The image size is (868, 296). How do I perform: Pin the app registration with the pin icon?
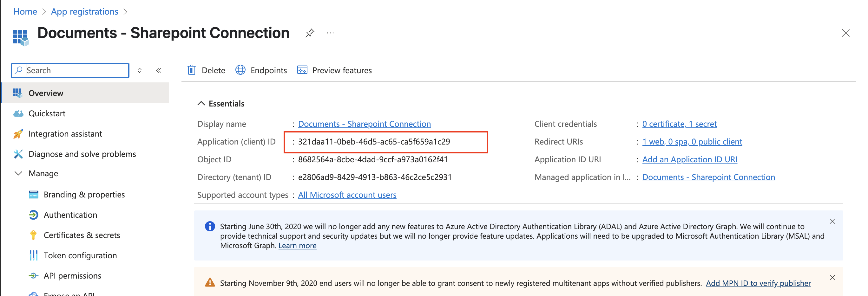click(x=309, y=33)
